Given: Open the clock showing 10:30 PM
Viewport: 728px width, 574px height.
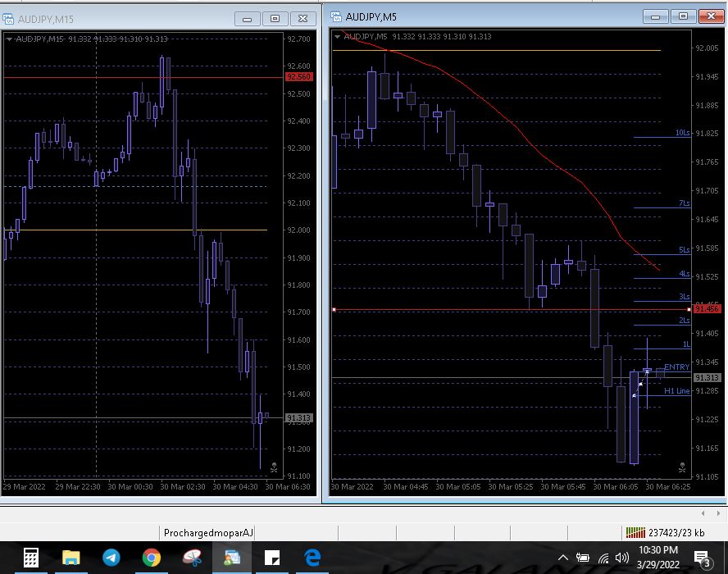Looking at the screenshot, I should [x=657, y=558].
